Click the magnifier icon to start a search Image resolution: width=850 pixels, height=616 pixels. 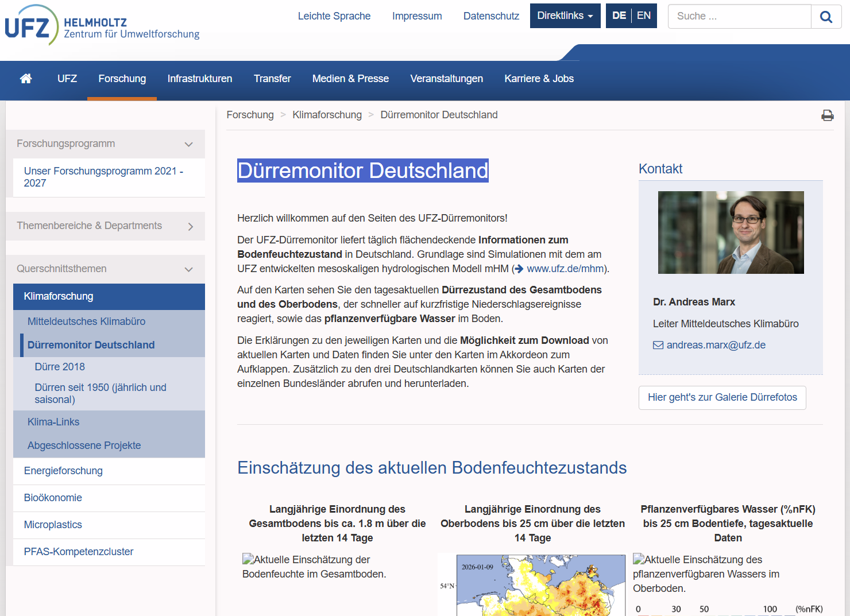[826, 16]
